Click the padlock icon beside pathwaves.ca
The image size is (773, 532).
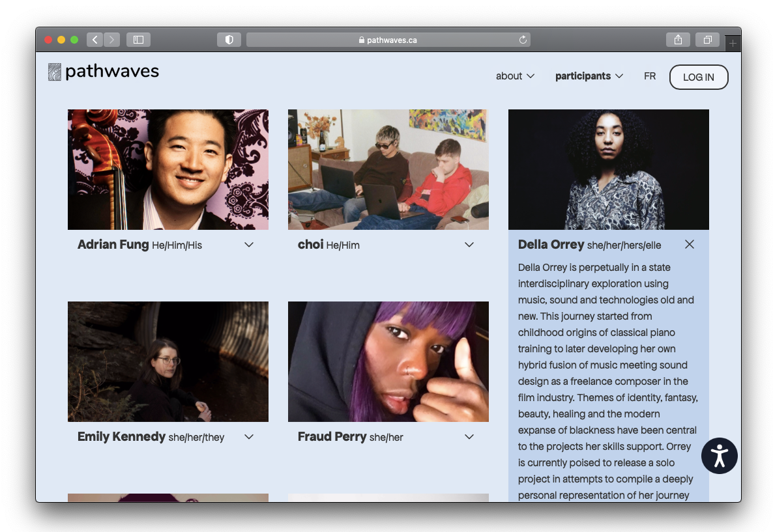(362, 40)
